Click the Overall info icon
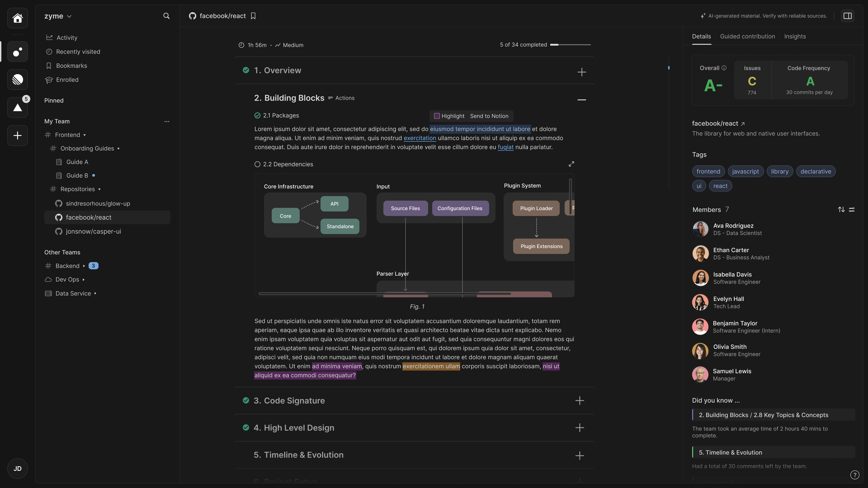This screenshot has width=868, height=488. tap(724, 68)
